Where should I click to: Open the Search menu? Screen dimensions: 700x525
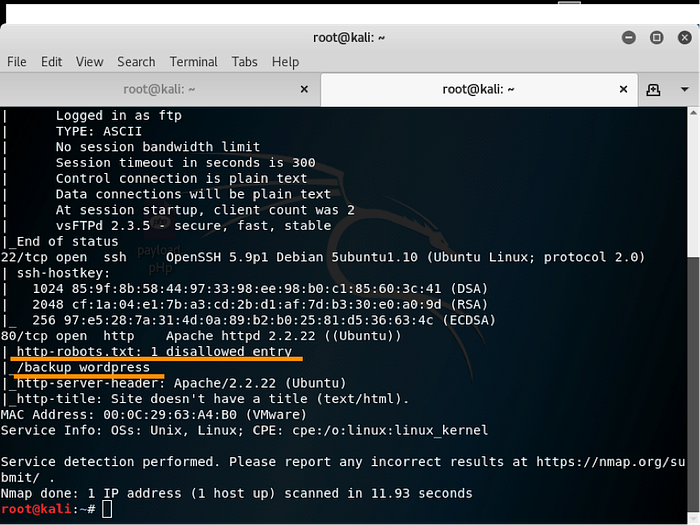(x=136, y=62)
